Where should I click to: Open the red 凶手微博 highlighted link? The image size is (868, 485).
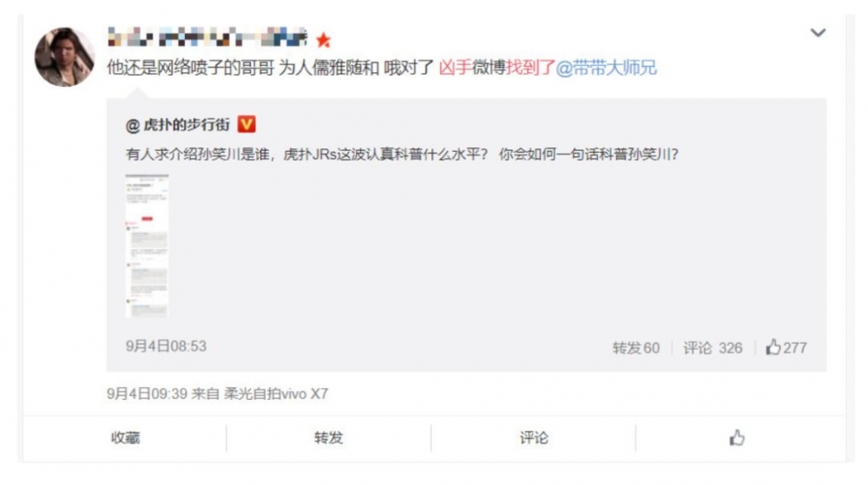tap(471, 68)
